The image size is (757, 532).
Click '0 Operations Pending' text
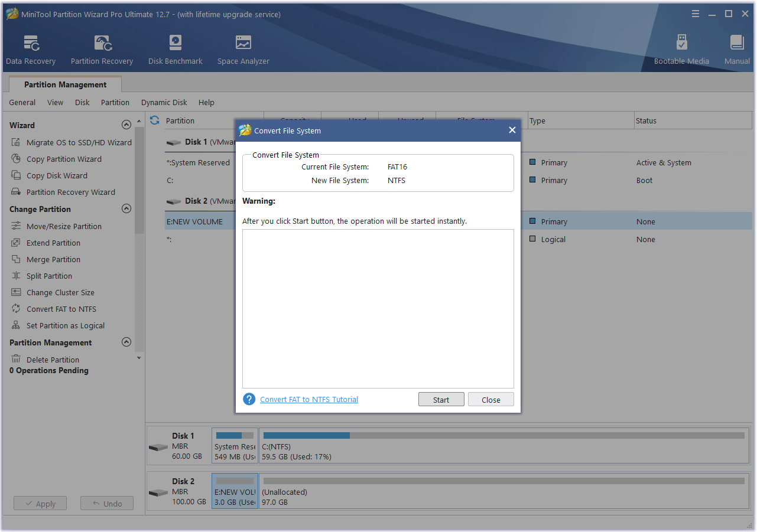[x=49, y=370]
